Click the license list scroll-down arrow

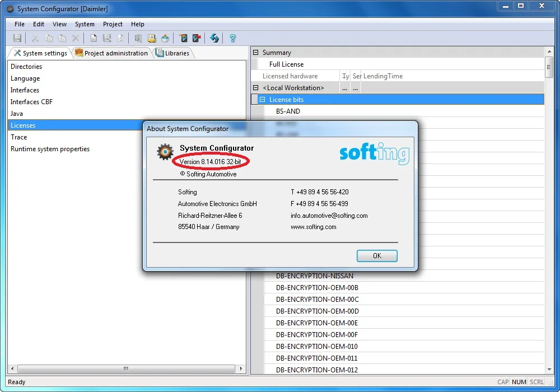pyautogui.click(x=549, y=370)
